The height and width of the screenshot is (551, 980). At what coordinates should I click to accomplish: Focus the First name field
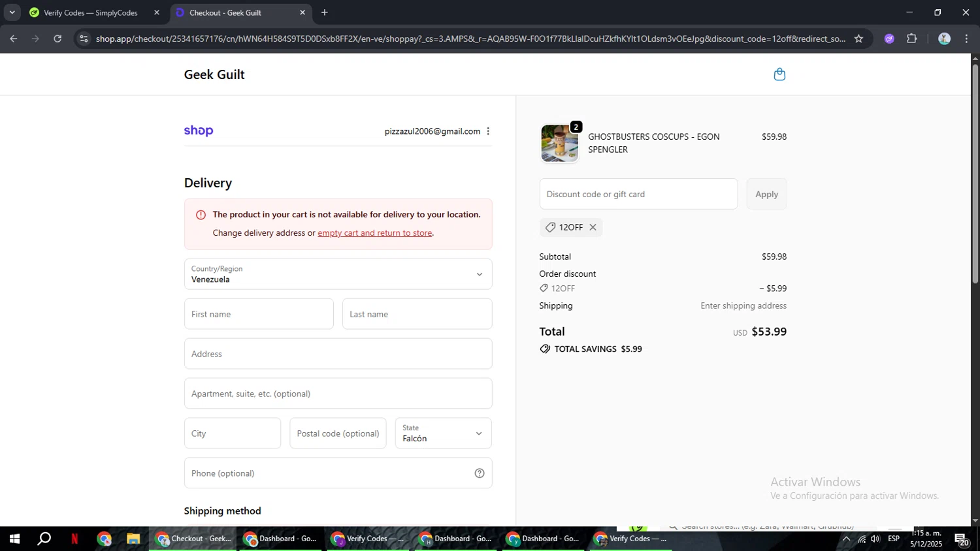(259, 314)
